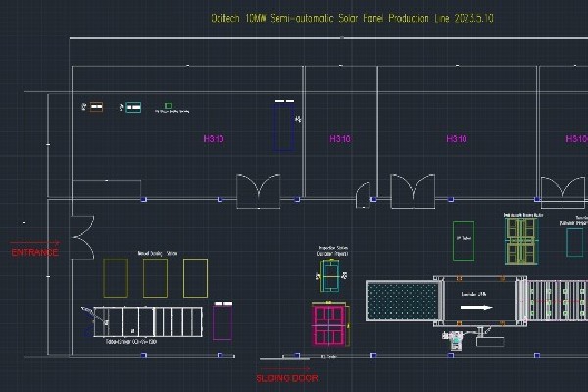This screenshot has width=588, height=392.
Task: Select the cyan inspection station above the magenta machine
Action: (331, 281)
